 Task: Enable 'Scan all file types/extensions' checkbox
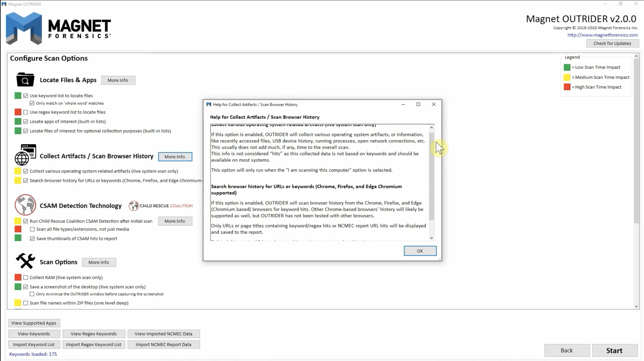coord(32,229)
